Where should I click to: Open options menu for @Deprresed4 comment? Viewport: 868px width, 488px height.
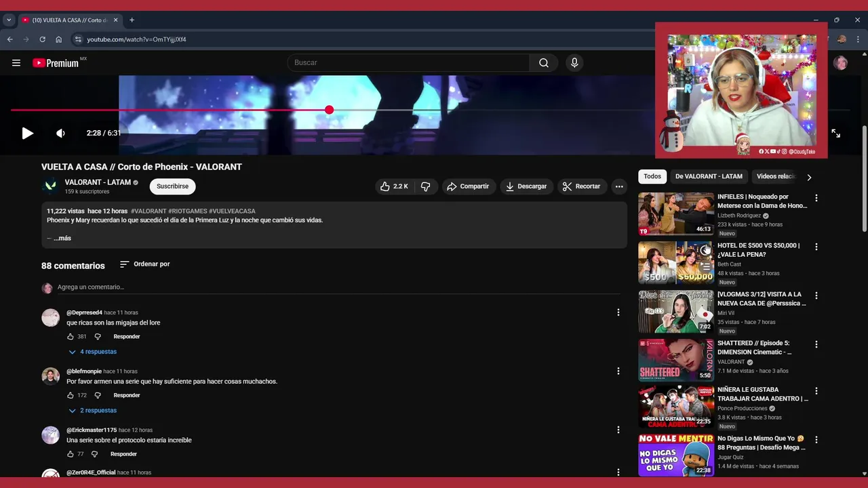click(x=618, y=312)
